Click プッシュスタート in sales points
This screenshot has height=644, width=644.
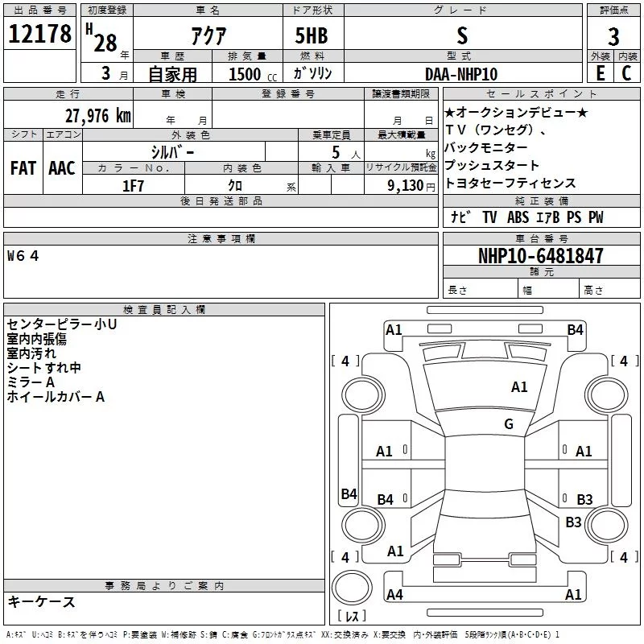click(x=492, y=165)
